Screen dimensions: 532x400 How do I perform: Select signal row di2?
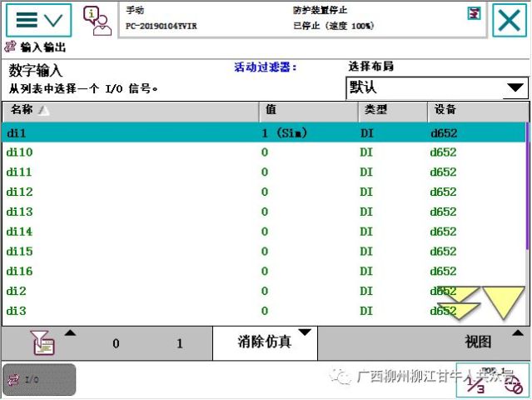click(x=264, y=291)
